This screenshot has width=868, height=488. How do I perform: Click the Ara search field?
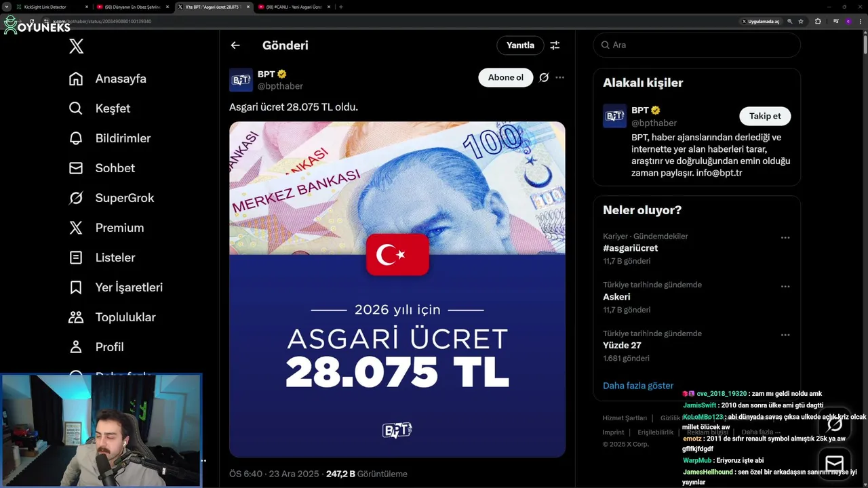pos(696,45)
